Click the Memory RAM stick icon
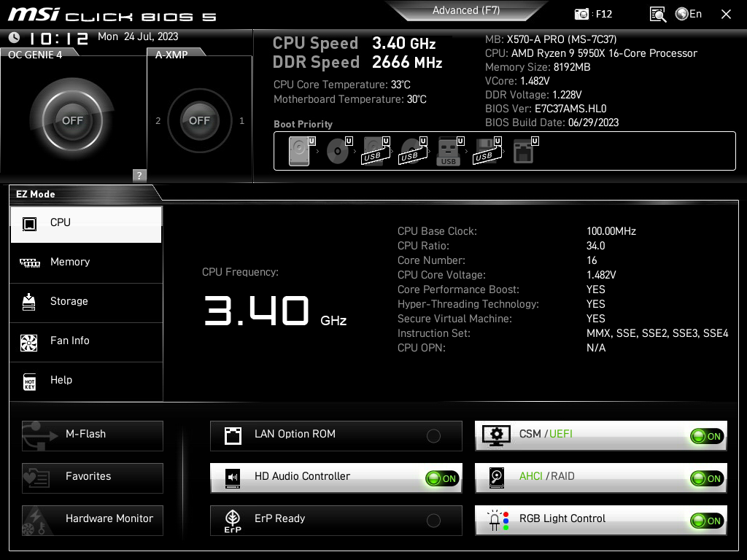 coord(29,262)
